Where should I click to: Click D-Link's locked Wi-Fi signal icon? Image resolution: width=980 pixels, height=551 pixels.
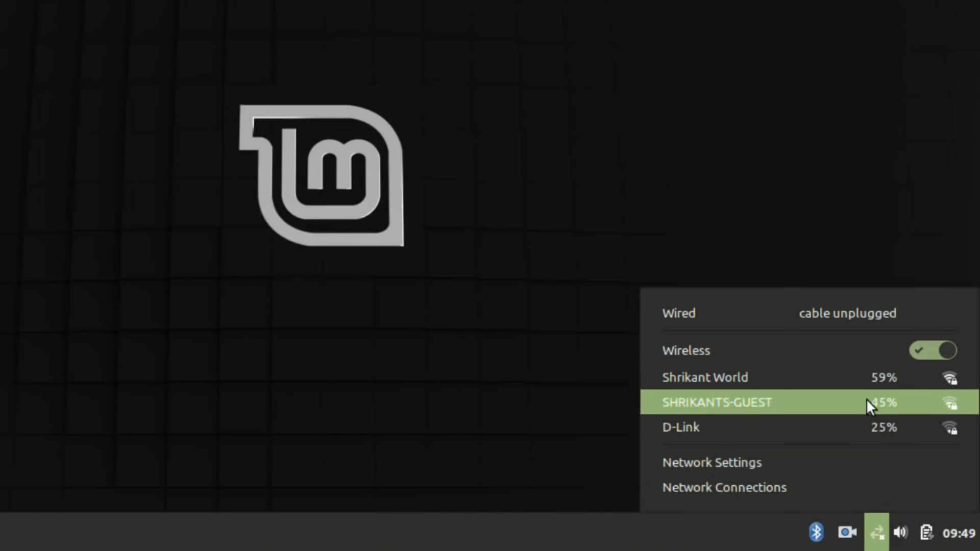(949, 428)
